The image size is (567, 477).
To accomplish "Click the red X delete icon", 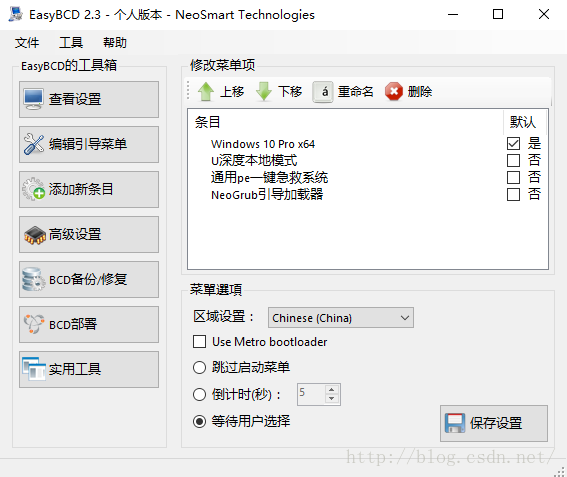I will pyautogui.click(x=394, y=91).
